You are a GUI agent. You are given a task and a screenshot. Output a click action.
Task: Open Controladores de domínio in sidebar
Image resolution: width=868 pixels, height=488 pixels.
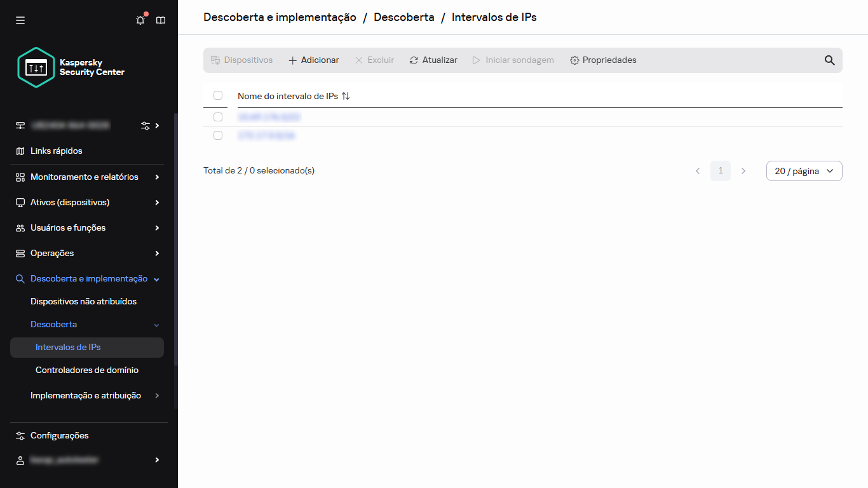[x=87, y=370]
